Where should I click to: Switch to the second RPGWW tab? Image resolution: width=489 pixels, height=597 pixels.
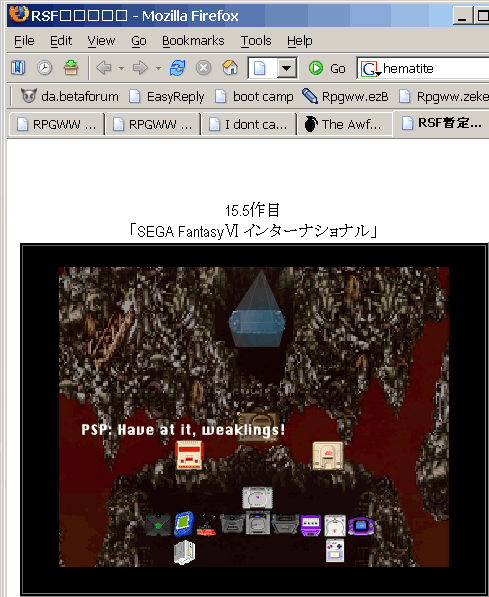(153, 124)
